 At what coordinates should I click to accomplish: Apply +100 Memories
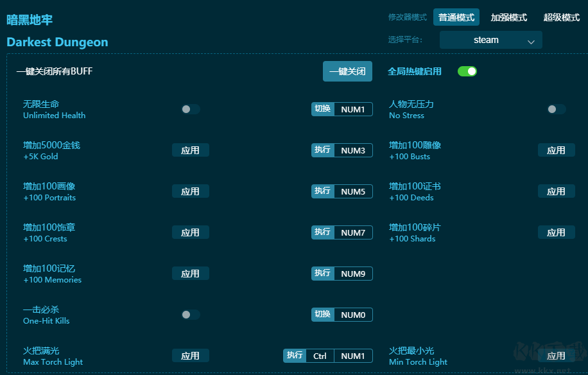[x=190, y=273]
